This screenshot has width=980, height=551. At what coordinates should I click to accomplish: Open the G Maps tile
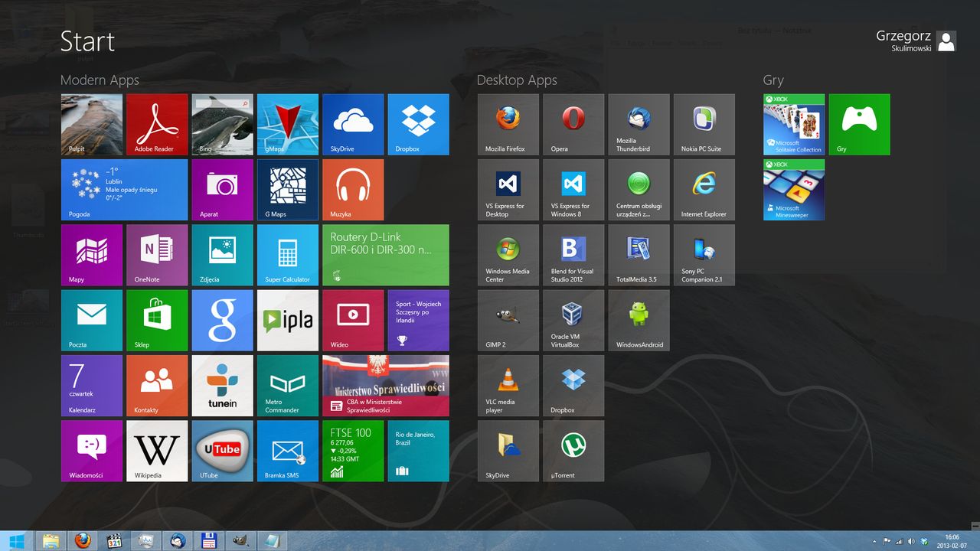(x=288, y=190)
